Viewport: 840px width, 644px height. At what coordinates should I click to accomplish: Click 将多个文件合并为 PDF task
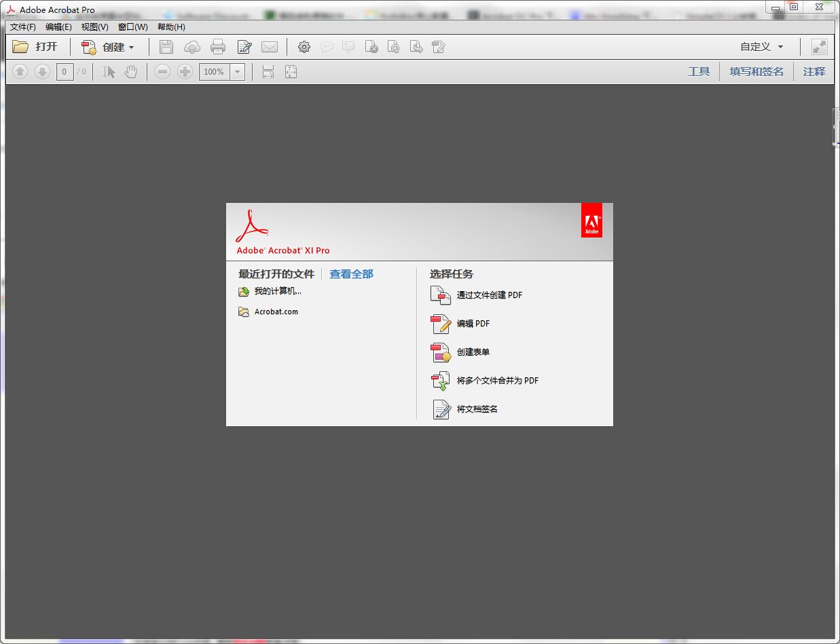pos(497,381)
